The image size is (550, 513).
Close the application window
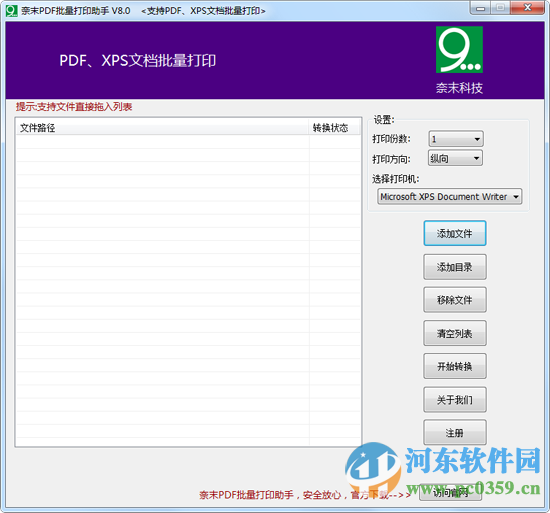point(528,8)
